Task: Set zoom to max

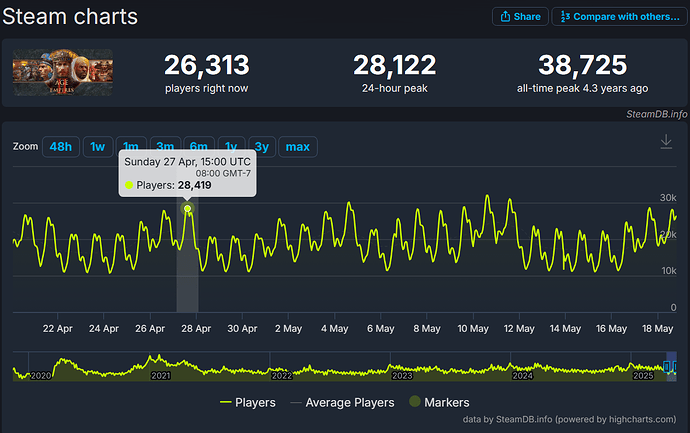Action: coord(298,147)
